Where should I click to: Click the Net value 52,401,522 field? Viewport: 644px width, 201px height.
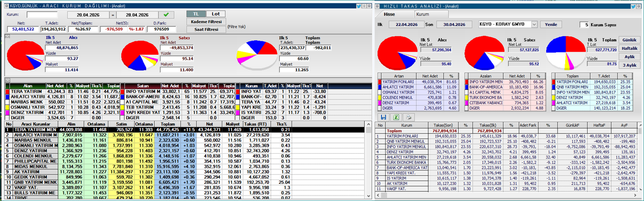pos(23,29)
